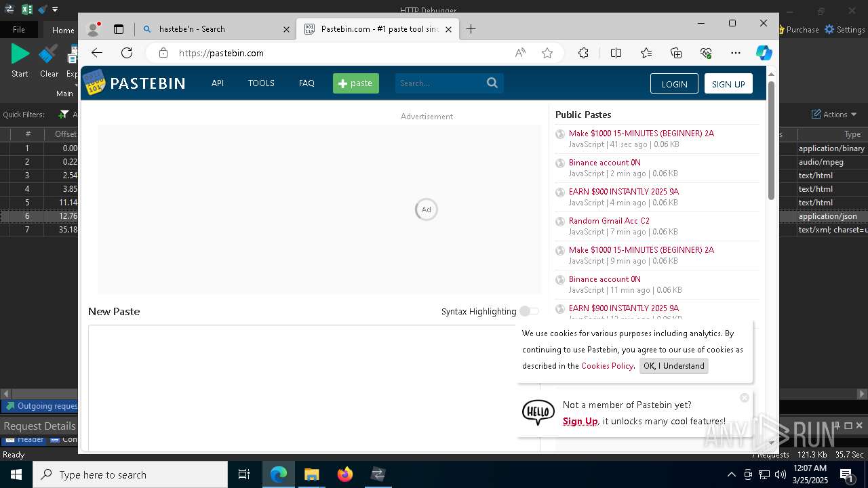Expand the Actions dropdown in HTTP Debugger

coord(835,115)
